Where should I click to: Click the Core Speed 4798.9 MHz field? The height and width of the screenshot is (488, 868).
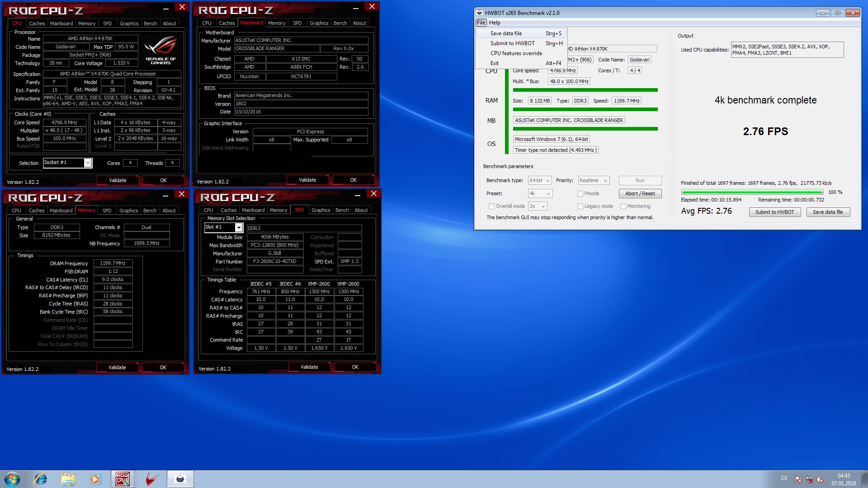coord(64,122)
